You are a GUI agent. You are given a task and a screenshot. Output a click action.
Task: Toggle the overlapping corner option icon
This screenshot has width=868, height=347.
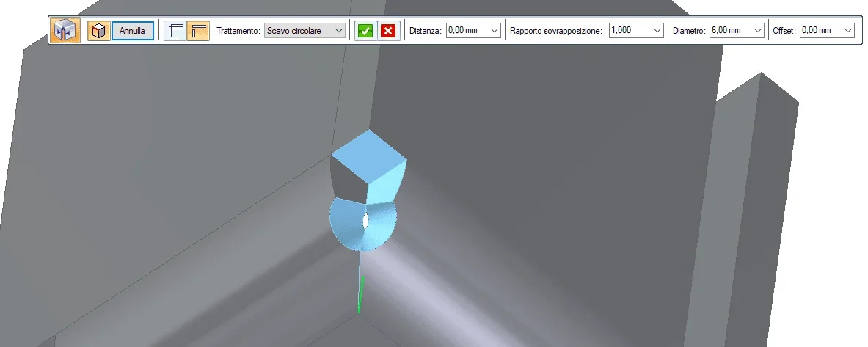tap(198, 31)
